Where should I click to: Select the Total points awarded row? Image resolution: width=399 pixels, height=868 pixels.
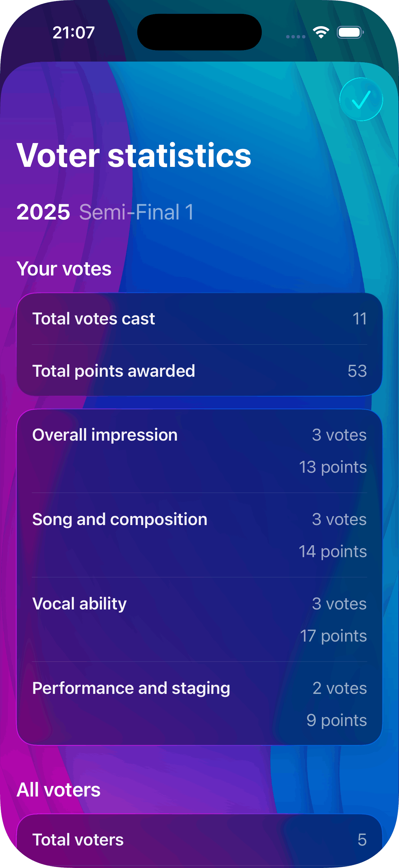(199, 371)
